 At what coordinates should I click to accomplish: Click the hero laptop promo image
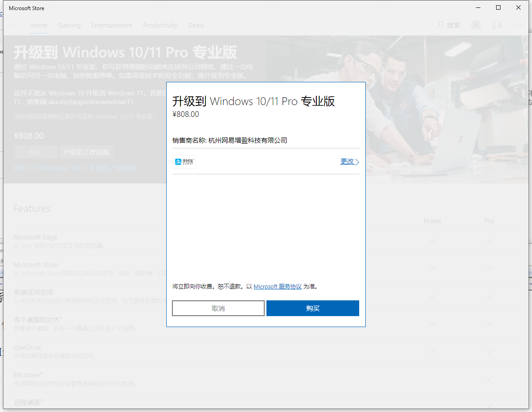pos(446,109)
